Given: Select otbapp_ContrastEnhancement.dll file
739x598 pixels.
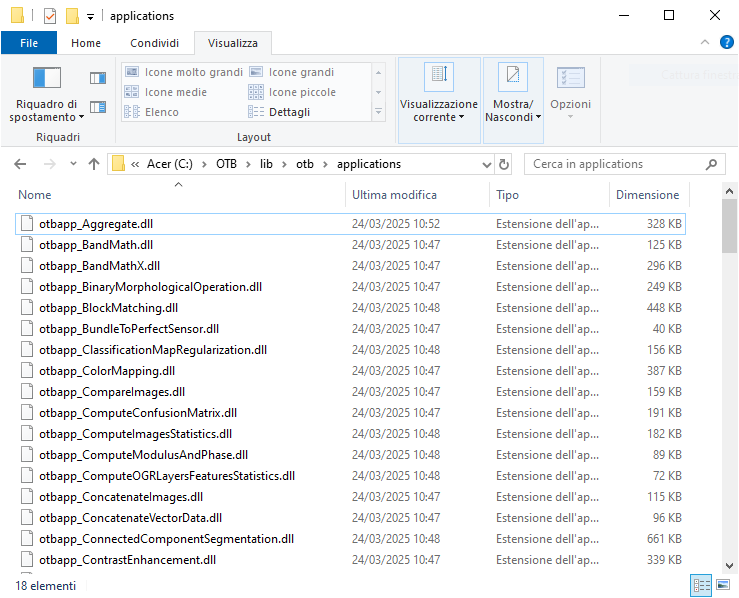Looking at the screenshot, I should click(x=351, y=560).
